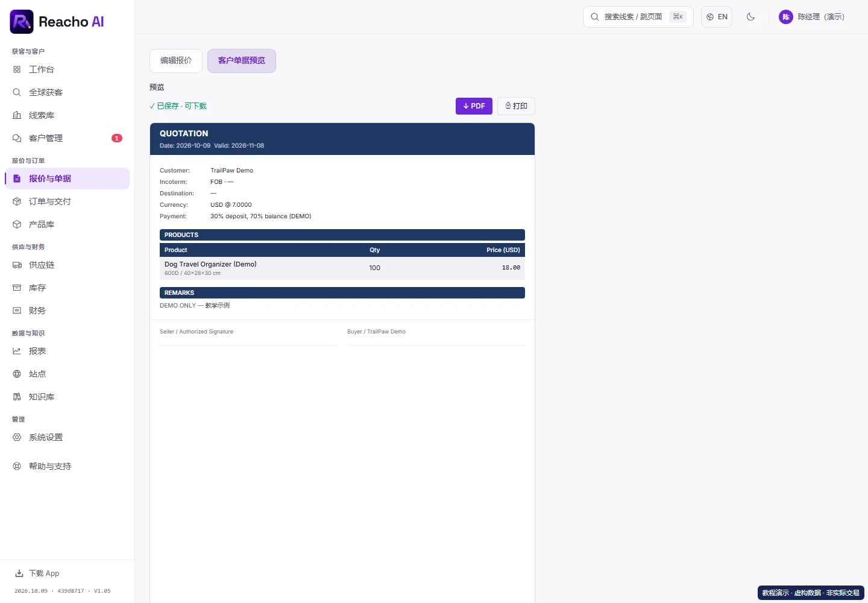Open 线索库 leads library icon
Viewport: 868px width, 603px height.
(17, 115)
